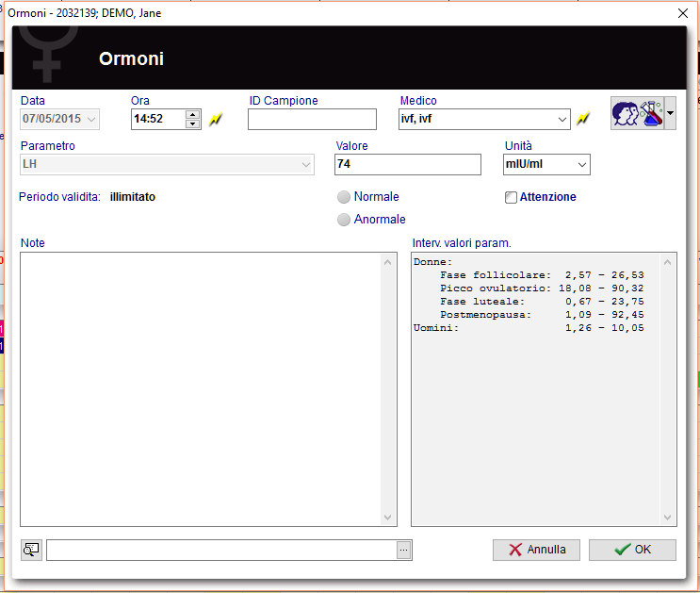700x593 pixels.
Task: Decrease the Ora time with down spinner
Action: tap(193, 124)
